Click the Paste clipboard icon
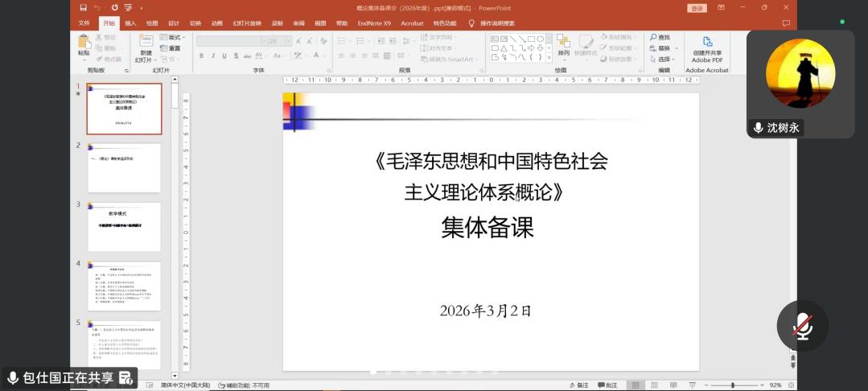Image resolution: width=868 pixels, height=391 pixels. [84, 42]
